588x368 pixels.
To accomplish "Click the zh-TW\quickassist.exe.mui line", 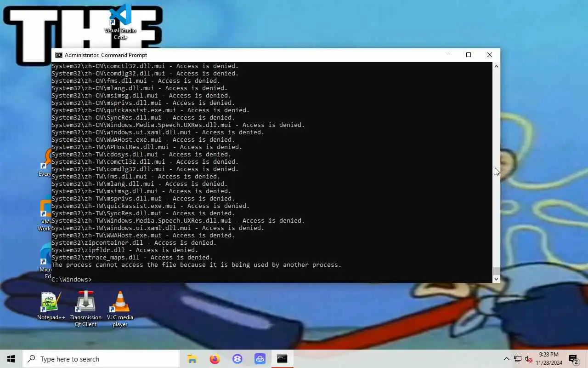I will click(x=151, y=206).
